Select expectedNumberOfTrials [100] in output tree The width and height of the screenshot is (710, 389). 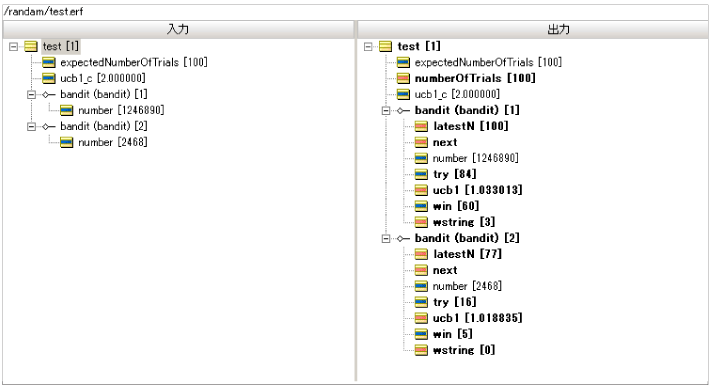coord(488,62)
